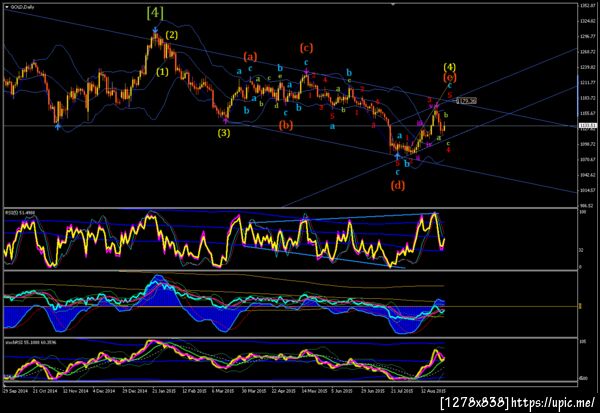Click the 5 Jun 2015 date label

342,391
